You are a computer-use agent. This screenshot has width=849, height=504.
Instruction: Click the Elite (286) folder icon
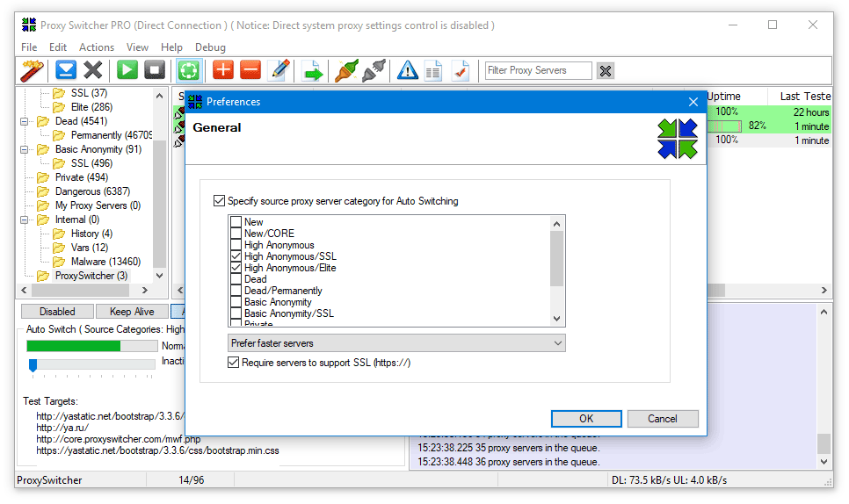click(x=59, y=107)
